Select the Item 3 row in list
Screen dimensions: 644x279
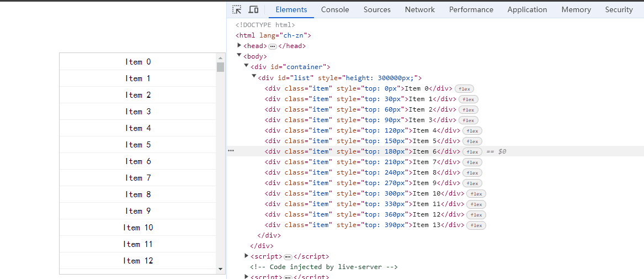pyautogui.click(x=138, y=112)
